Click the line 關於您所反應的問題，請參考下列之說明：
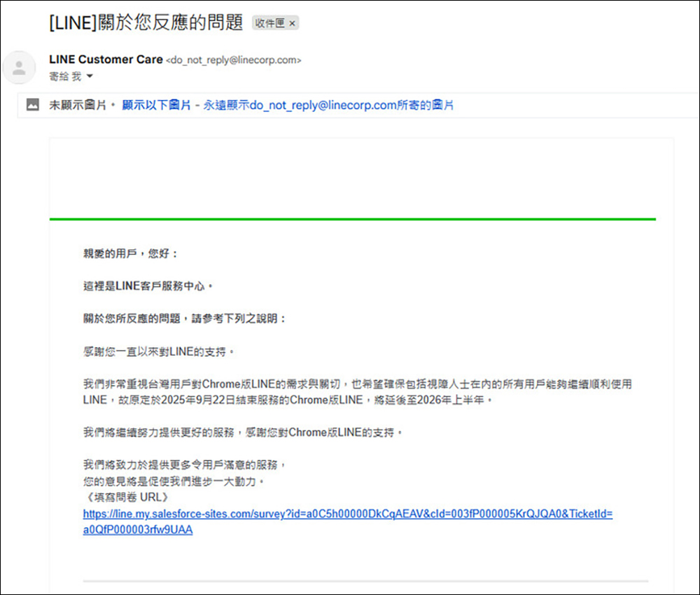 184,318
